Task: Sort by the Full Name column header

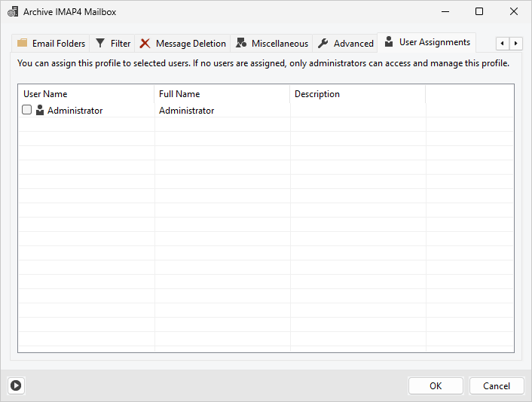Action: tap(222, 94)
